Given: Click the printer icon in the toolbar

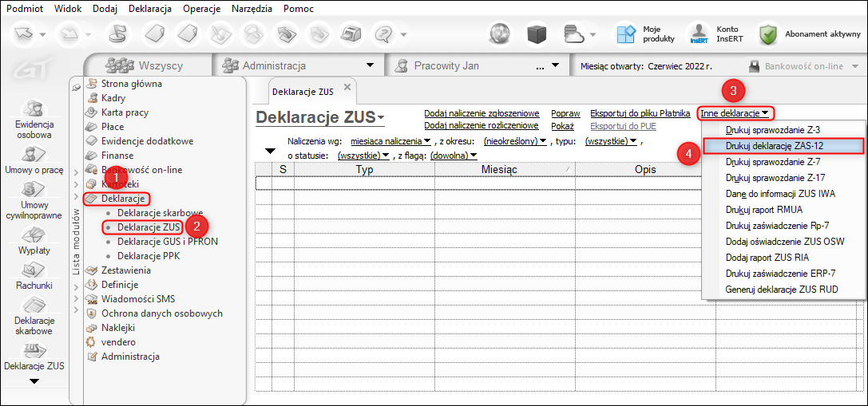Looking at the screenshot, I should pyautogui.click(x=351, y=35).
